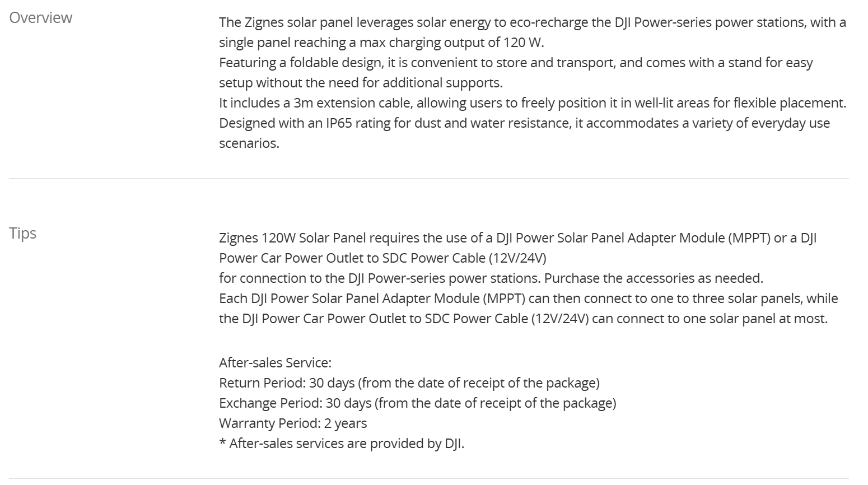Image resolution: width=868 pixels, height=485 pixels.
Task: Click "setup without the need for additional supports"
Action: tap(361, 83)
